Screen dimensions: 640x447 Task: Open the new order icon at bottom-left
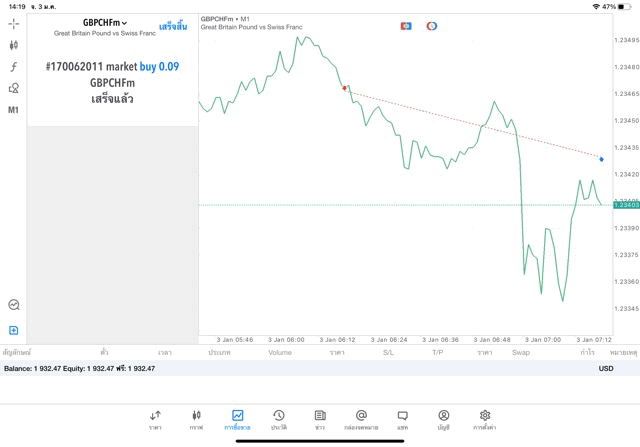(x=14, y=330)
